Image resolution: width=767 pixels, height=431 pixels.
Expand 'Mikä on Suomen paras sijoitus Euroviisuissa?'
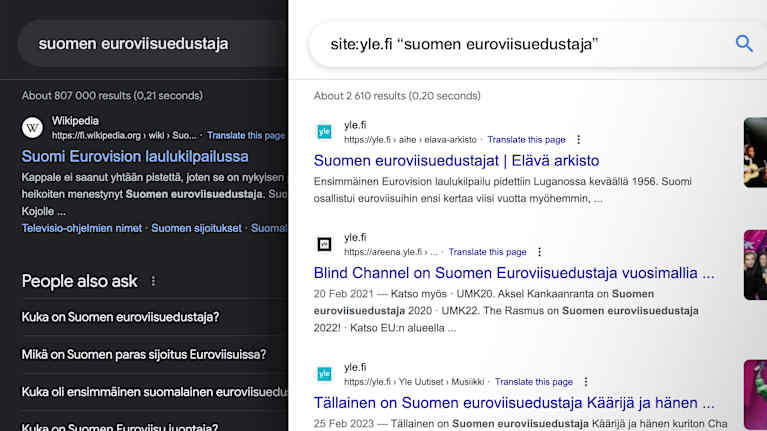pos(155,354)
